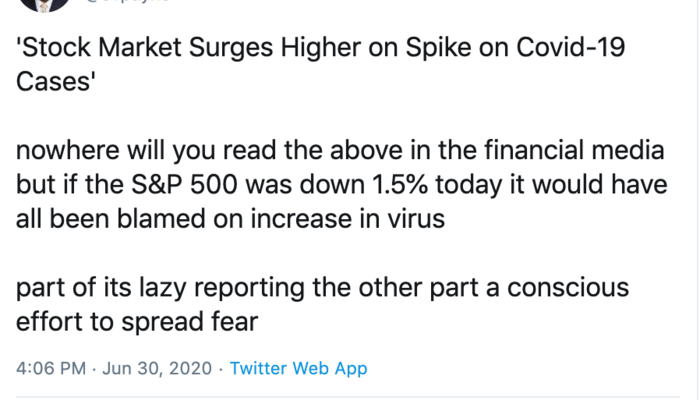Click the 'part of its lazy reporting' line
700x400 pixels.
pos(140,290)
